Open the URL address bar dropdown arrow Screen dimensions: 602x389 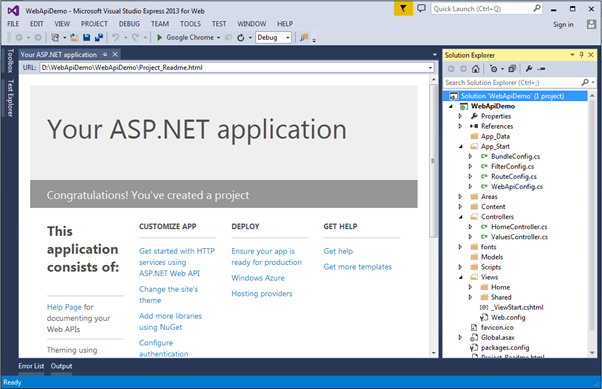(x=430, y=68)
